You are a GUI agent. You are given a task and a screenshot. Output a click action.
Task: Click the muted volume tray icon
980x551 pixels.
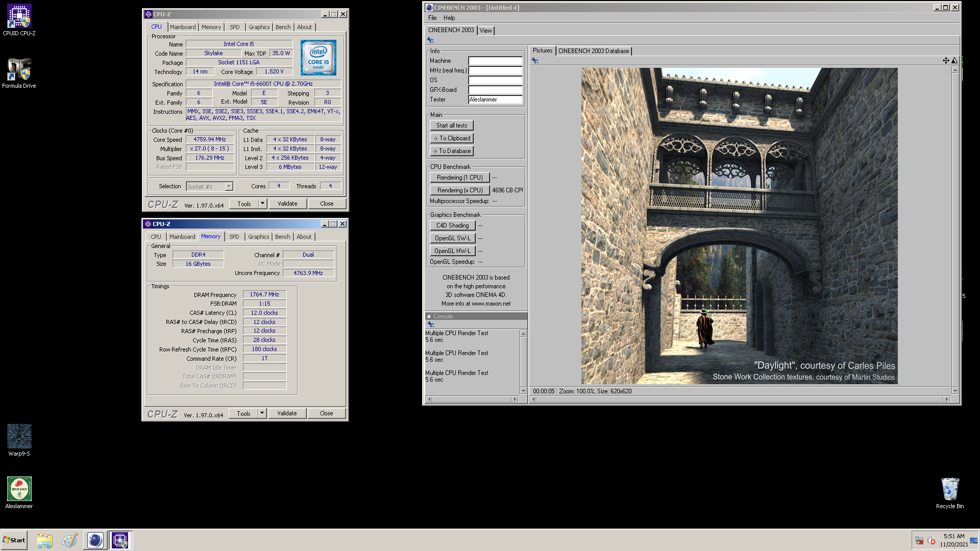(932, 541)
